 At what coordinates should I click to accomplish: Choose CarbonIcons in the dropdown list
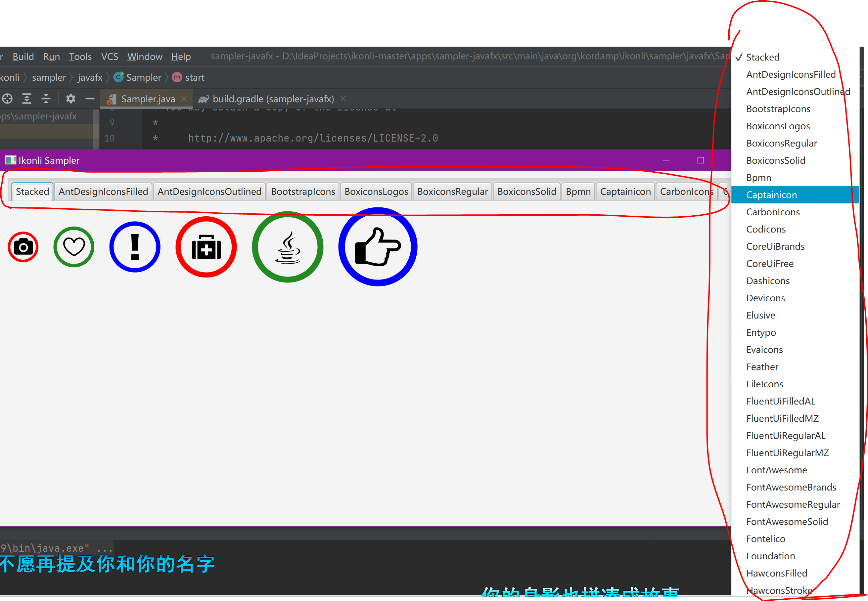pyautogui.click(x=795, y=212)
